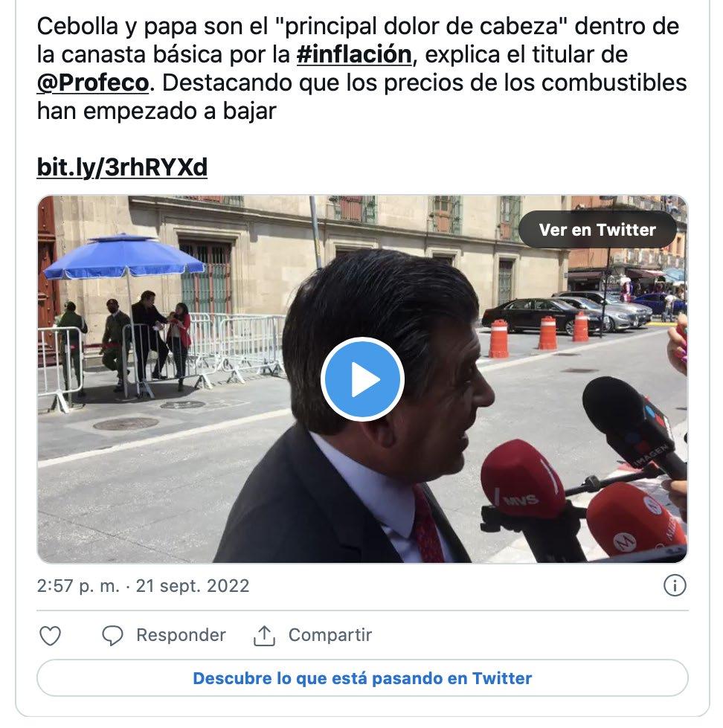
Task: Click the share upload arrow icon
Action: (x=264, y=636)
